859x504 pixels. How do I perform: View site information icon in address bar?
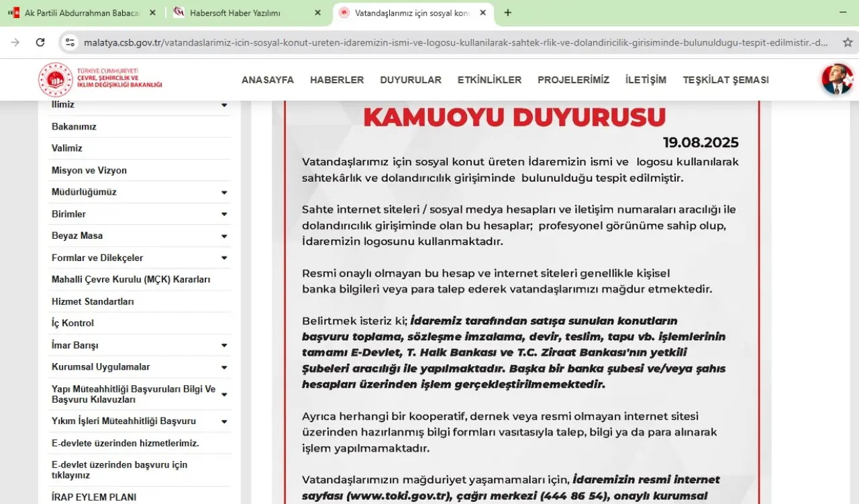click(70, 42)
